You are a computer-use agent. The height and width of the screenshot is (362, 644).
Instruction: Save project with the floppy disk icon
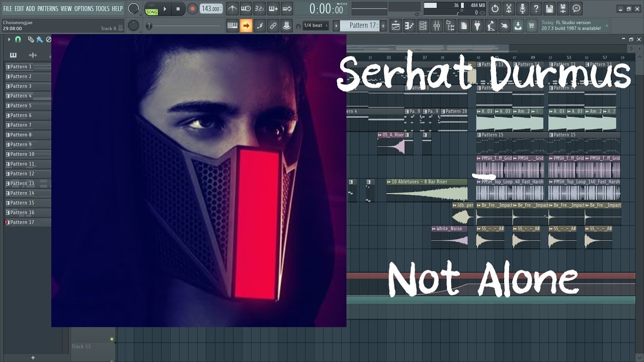[549, 9]
